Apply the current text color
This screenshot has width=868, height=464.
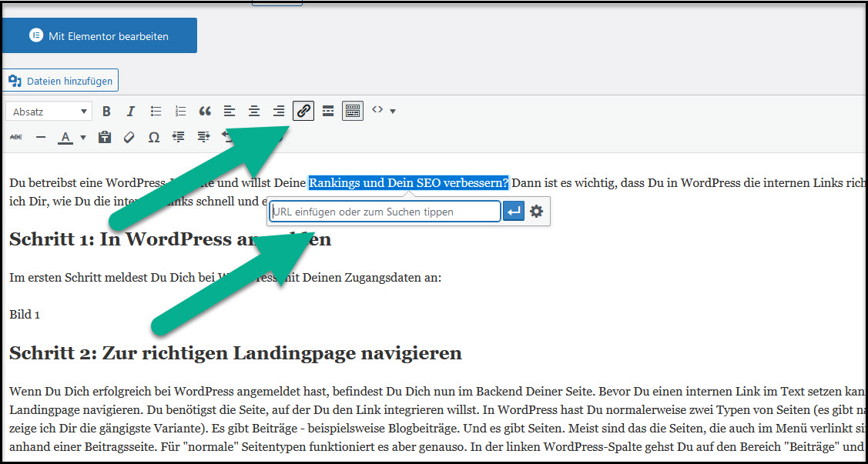65,137
